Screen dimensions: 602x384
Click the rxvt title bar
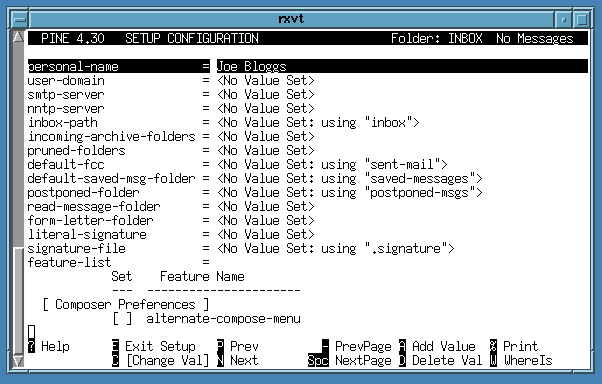pos(291,19)
